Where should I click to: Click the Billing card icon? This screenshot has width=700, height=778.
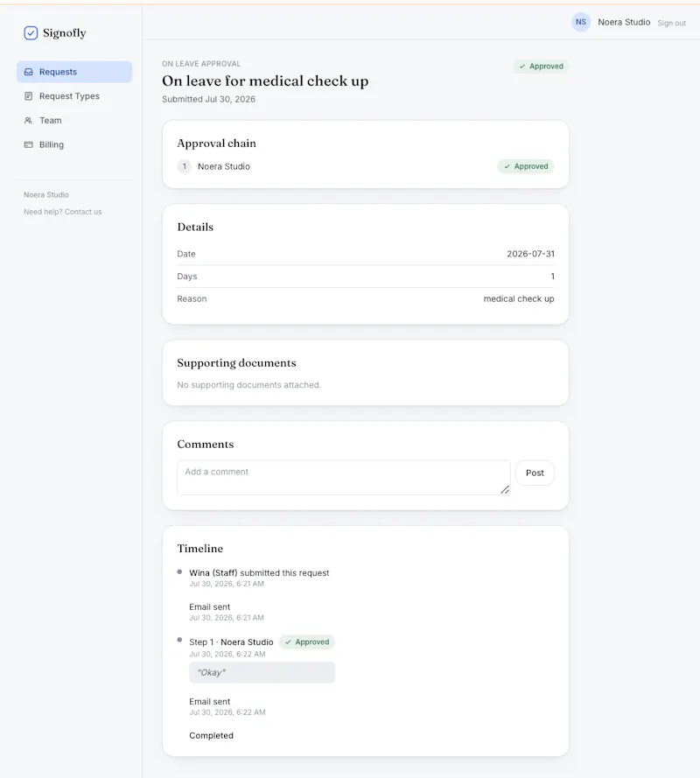[29, 145]
